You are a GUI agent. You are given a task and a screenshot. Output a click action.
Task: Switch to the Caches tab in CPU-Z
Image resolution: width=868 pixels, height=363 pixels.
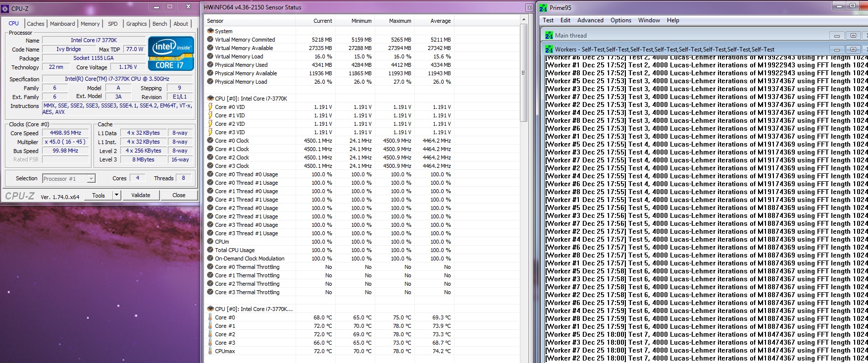(x=36, y=23)
